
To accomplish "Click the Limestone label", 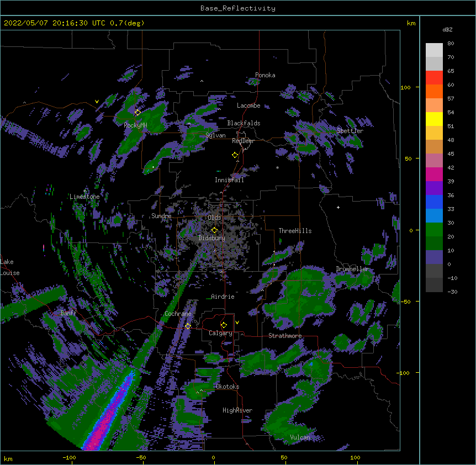I will pyautogui.click(x=84, y=197).
